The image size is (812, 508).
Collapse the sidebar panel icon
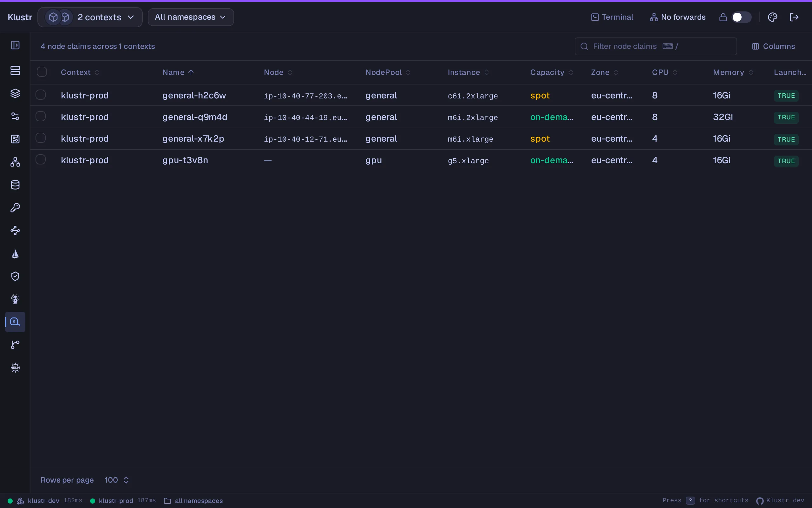(15, 45)
